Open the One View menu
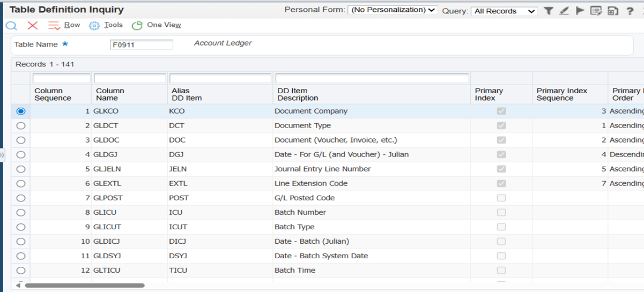 [x=157, y=25]
